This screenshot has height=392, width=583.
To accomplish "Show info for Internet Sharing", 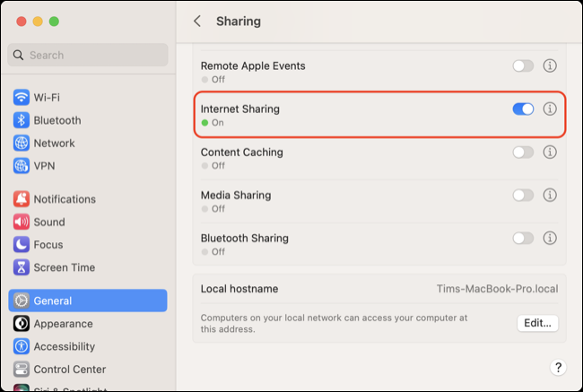I will pos(550,109).
